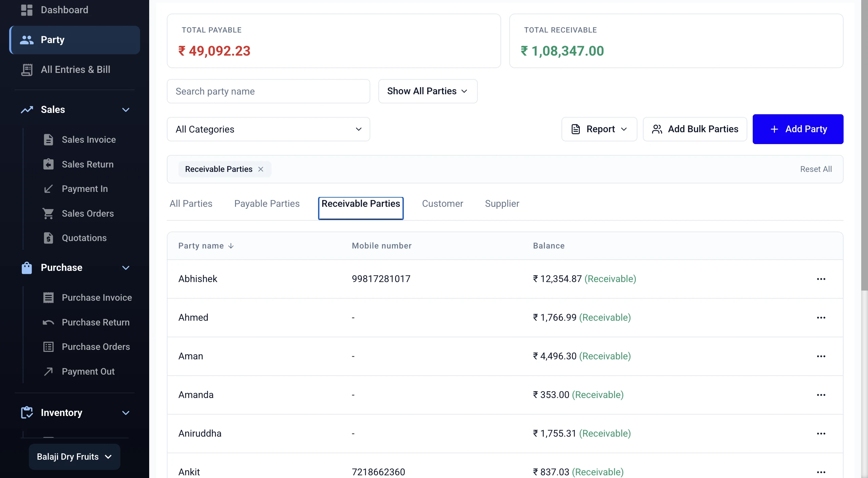868x478 pixels.
Task: Select the Payable Parties tab
Action: point(267,203)
